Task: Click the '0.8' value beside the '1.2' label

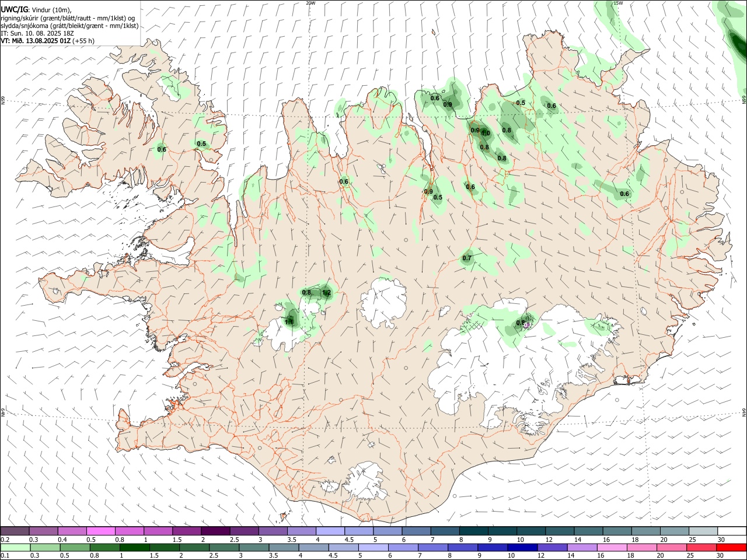Action: tap(306, 292)
